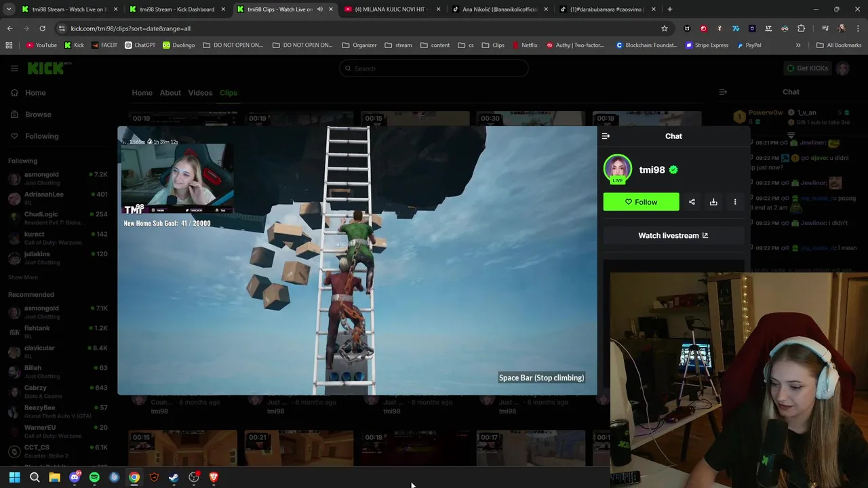Image resolution: width=868 pixels, height=488 pixels.
Task: Open the asmongold channel under Following
Action: (58, 178)
